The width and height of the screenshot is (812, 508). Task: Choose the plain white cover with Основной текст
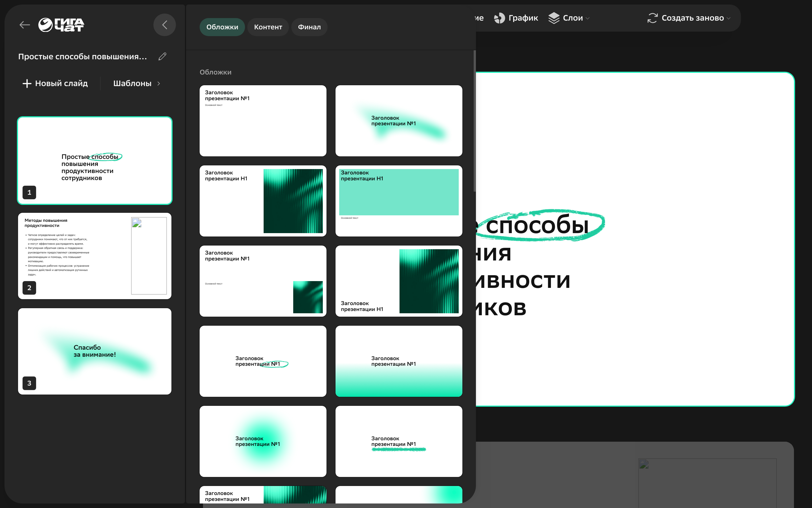[x=263, y=121]
